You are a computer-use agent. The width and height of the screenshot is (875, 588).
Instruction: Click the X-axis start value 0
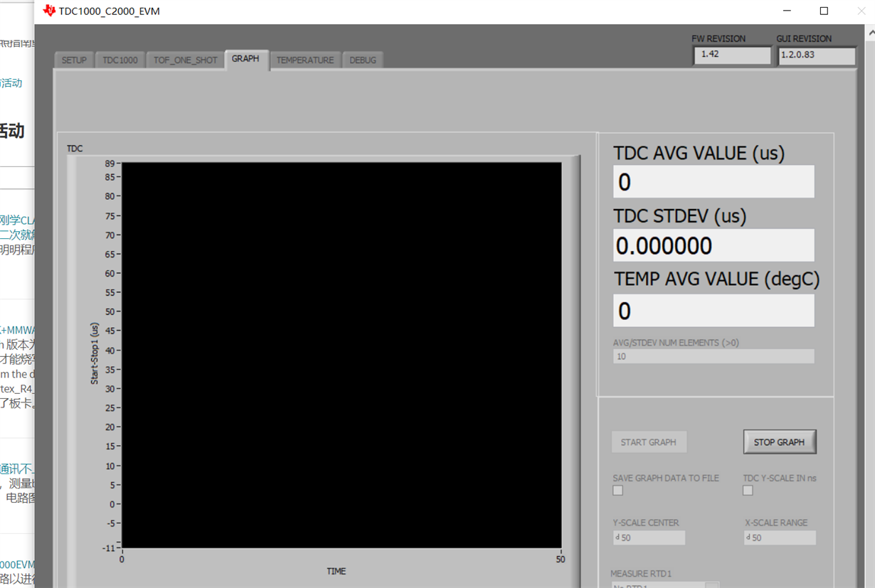pyautogui.click(x=122, y=560)
